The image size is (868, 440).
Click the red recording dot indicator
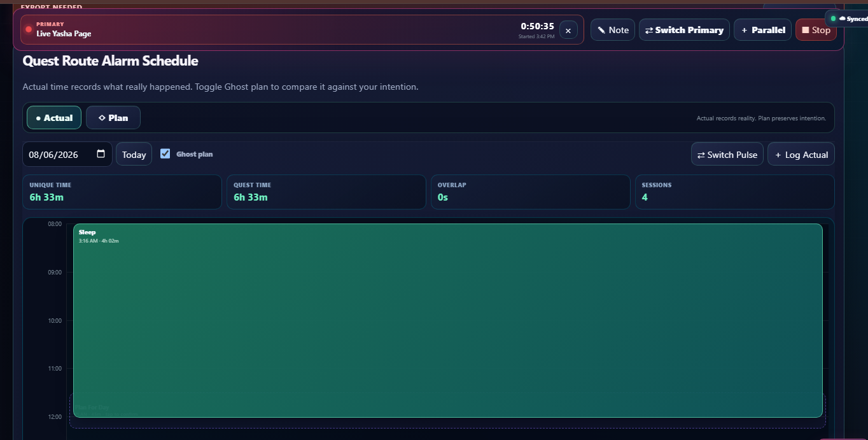tap(29, 29)
